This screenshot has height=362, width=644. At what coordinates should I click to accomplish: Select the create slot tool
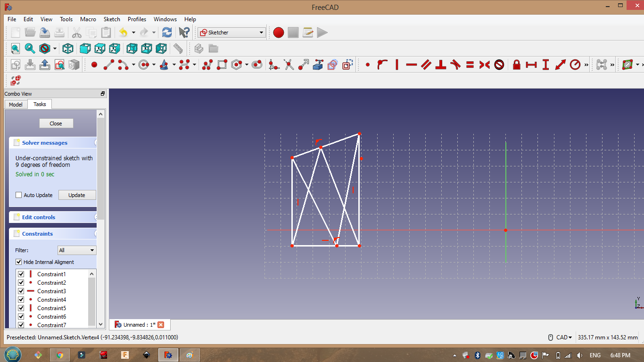257,65
